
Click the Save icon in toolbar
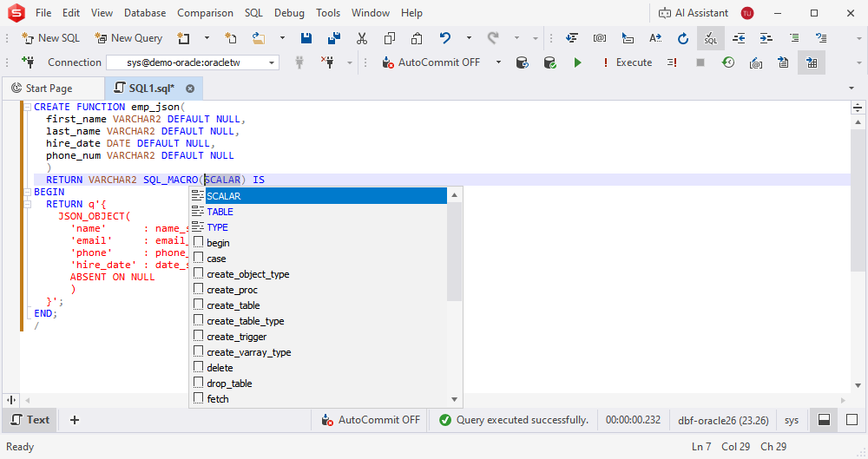(306, 38)
